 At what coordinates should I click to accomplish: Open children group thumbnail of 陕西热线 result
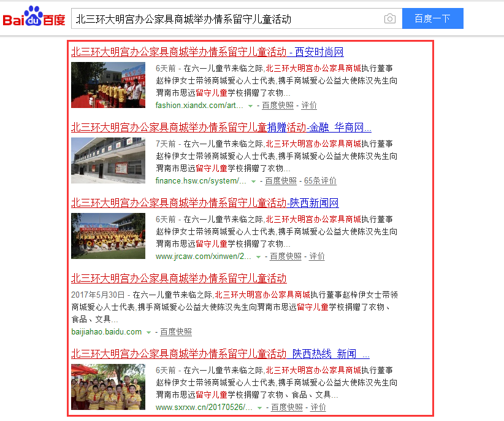pos(109,387)
